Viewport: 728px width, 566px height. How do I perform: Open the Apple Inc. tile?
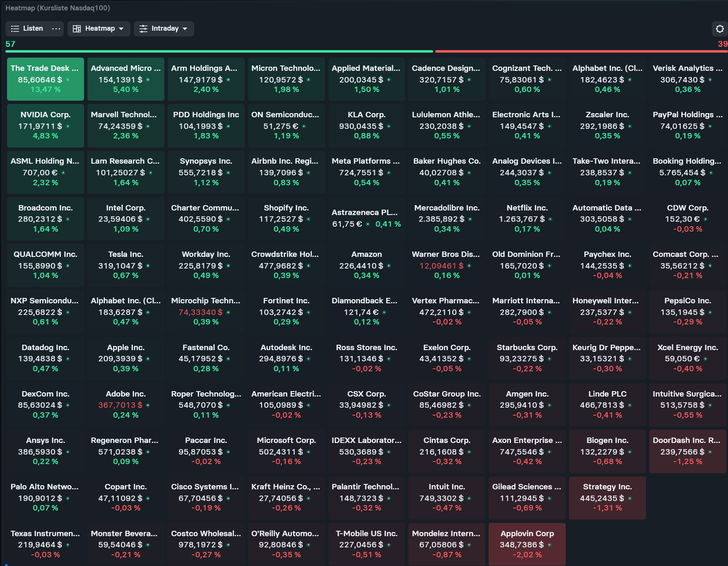pyautogui.click(x=126, y=358)
